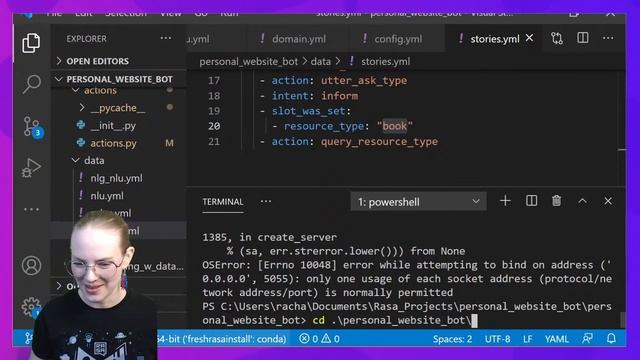The width and height of the screenshot is (640, 360).
Task: Open Explorer panel more actions ellipsis
Action: coord(166,38)
